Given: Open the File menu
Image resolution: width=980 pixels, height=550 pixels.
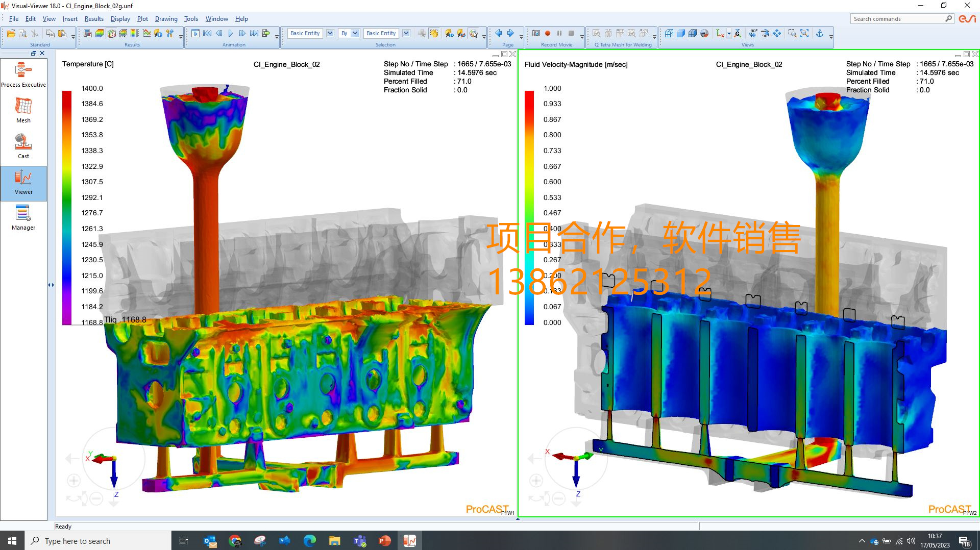Looking at the screenshot, I should click(x=14, y=19).
